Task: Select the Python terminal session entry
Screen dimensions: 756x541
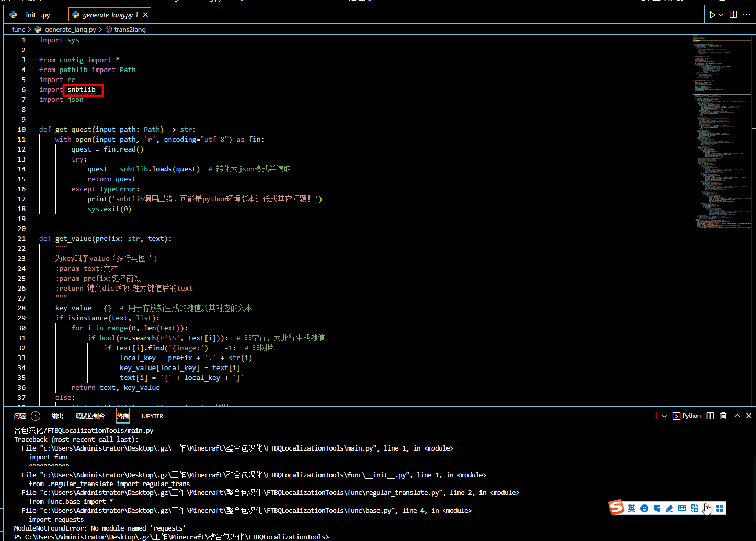Action: (x=686, y=416)
